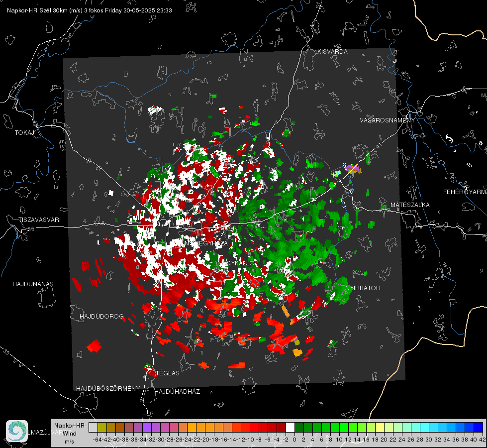Viewport: 487px width, 448px height.
Task: Select the red swatch between -10 and -8
Action: click(x=254, y=428)
